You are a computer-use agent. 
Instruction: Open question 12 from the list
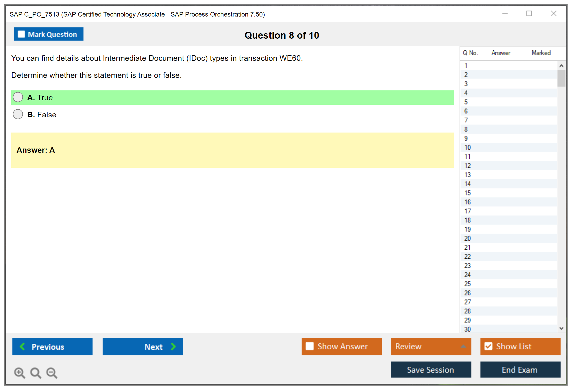[x=467, y=166]
